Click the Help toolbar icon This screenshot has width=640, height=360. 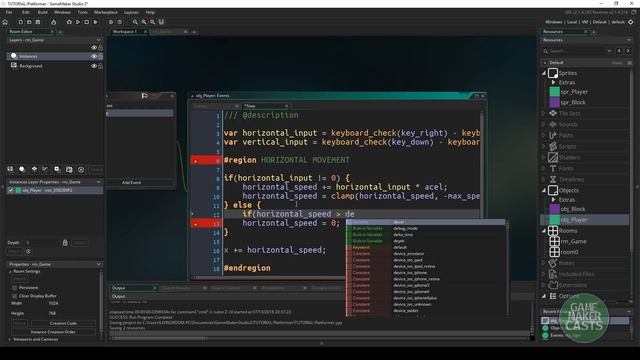click(120, 22)
